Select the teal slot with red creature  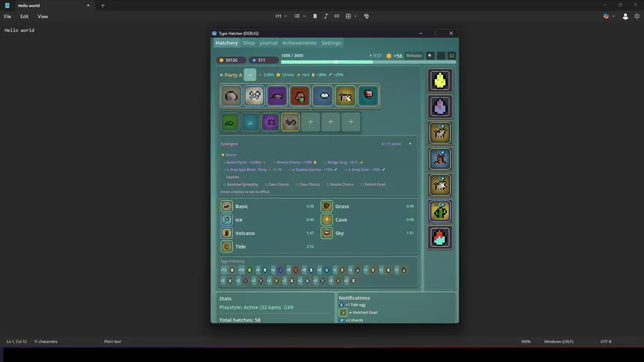pos(368,96)
